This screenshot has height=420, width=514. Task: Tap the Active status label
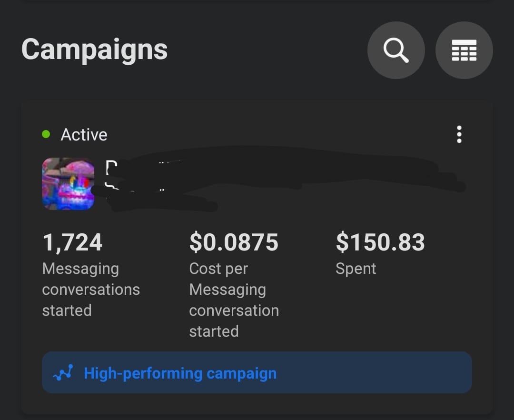pos(84,134)
